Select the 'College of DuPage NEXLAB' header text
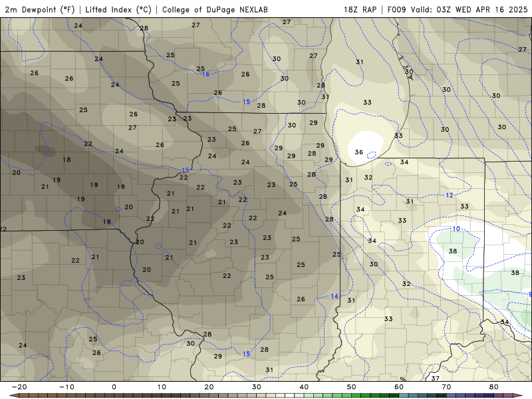 click(x=215, y=9)
